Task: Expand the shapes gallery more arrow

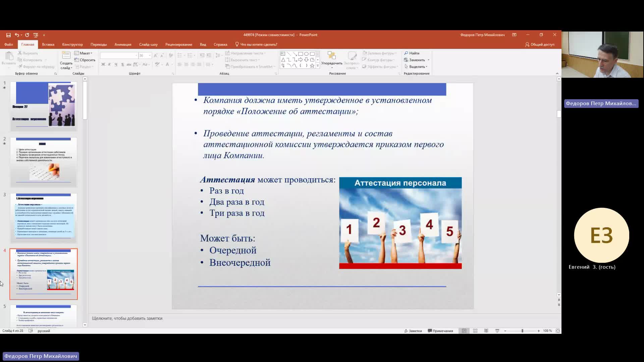Action: click(318, 66)
